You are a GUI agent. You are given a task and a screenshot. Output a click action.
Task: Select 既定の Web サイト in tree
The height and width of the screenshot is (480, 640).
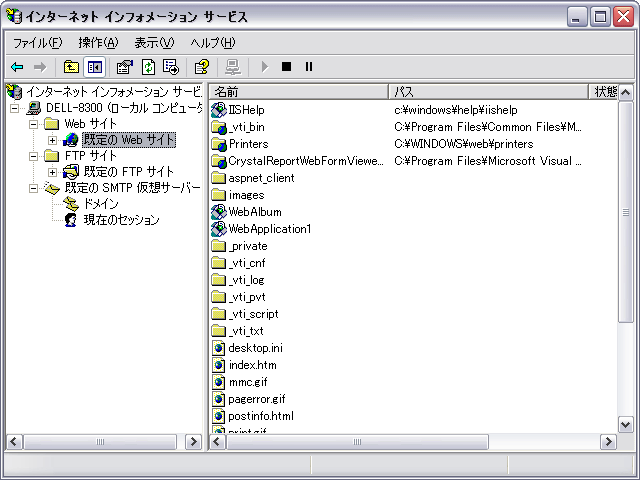(129, 140)
